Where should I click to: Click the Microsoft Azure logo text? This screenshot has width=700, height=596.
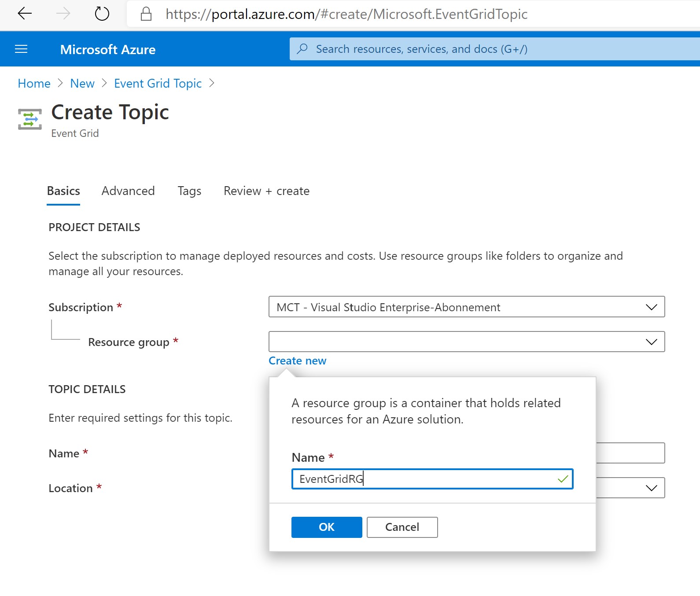tap(108, 49)
